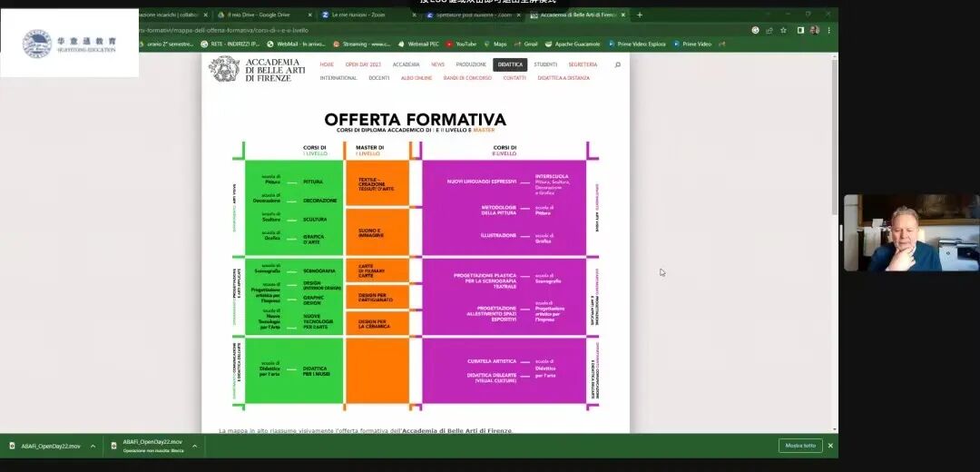Bookmark this page with the star icon
980x472 pixels.
pos(783,30)
